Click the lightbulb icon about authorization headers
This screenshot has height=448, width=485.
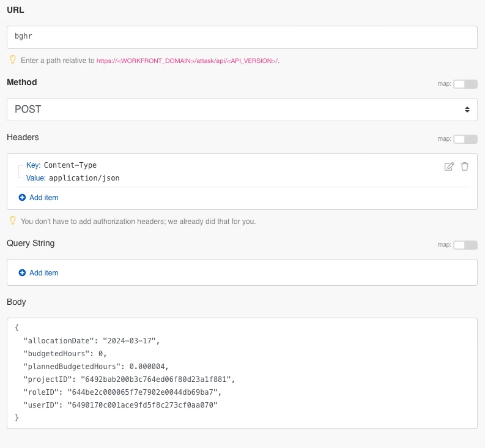point(12,220)
